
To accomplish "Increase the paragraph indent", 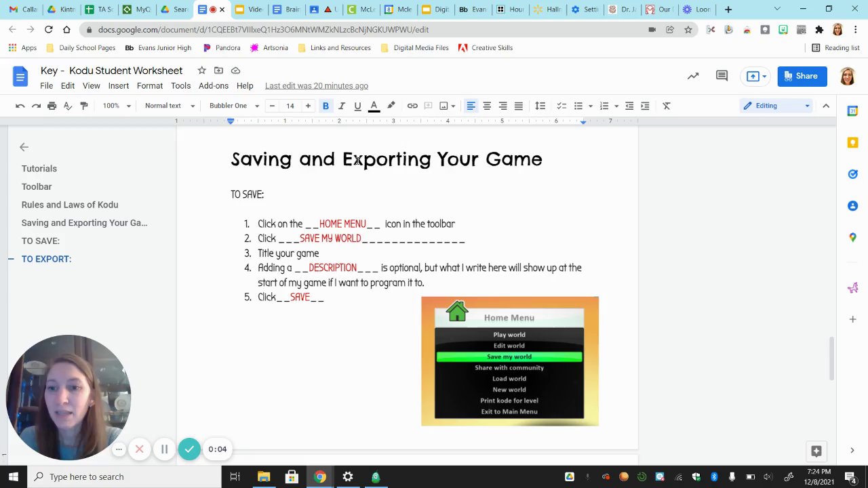I will (x=645, y=106).
